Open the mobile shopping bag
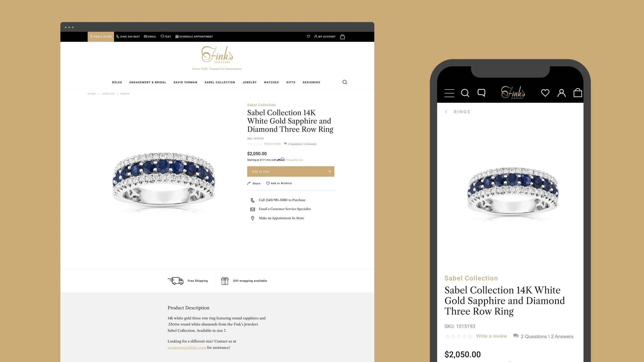Viewport: 644px width, 362px height. 578,93
